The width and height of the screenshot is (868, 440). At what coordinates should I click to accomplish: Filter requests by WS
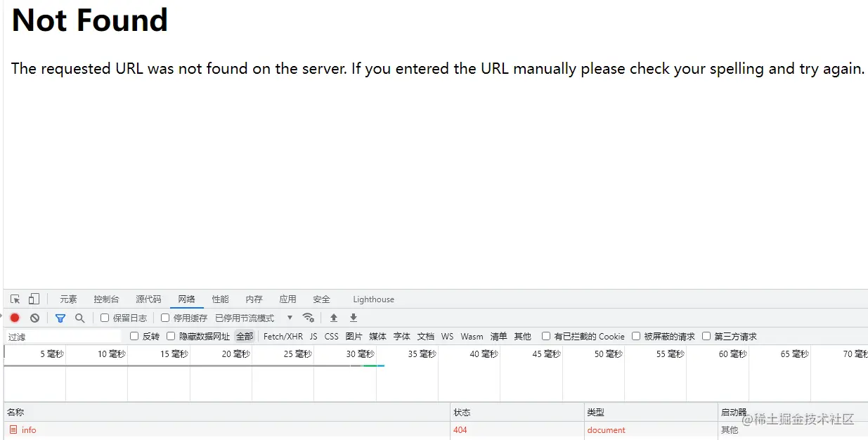(x=448, y=336)
